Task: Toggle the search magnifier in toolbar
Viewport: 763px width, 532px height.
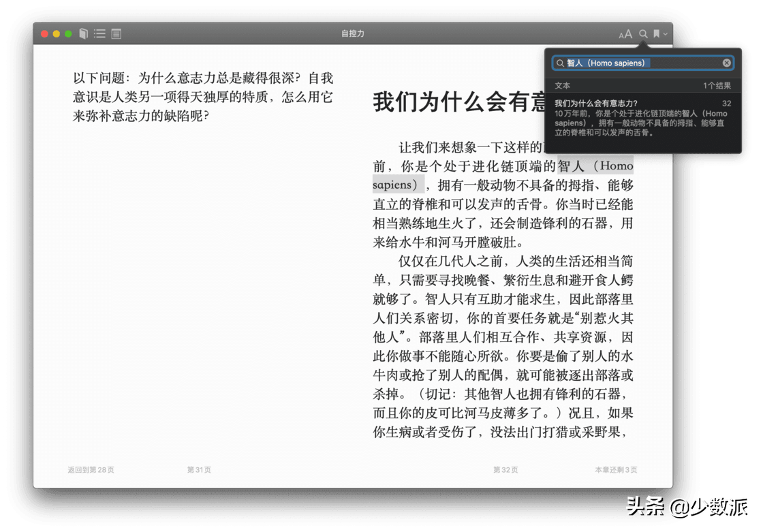Action: point(643,33)
